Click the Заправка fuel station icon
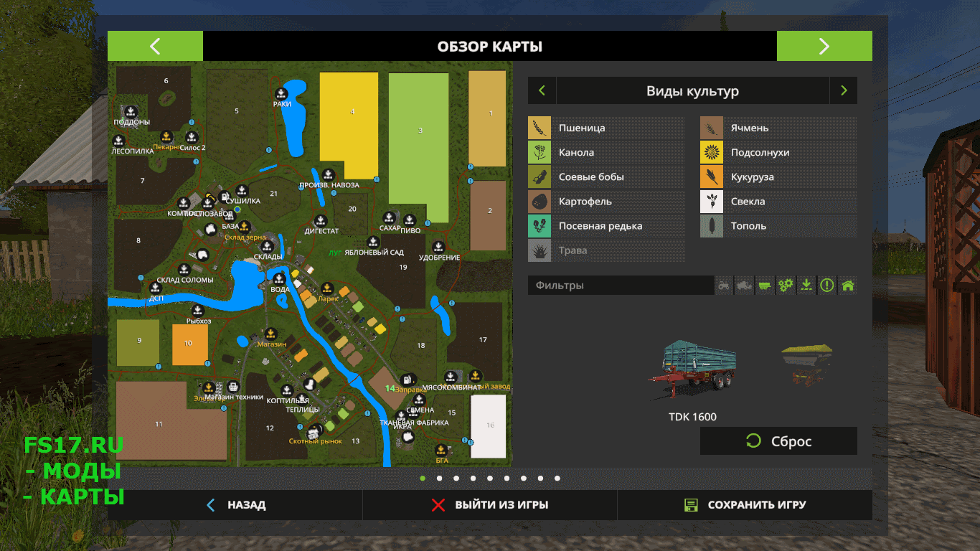The image size is (980, 551). tap(407, 380)
